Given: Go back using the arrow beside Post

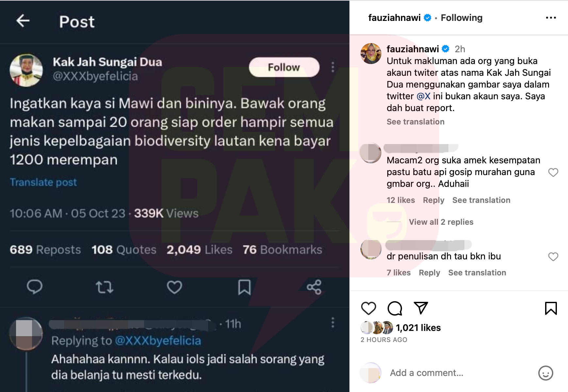Looking at the screenshot, I should click(x=23, y=21).
